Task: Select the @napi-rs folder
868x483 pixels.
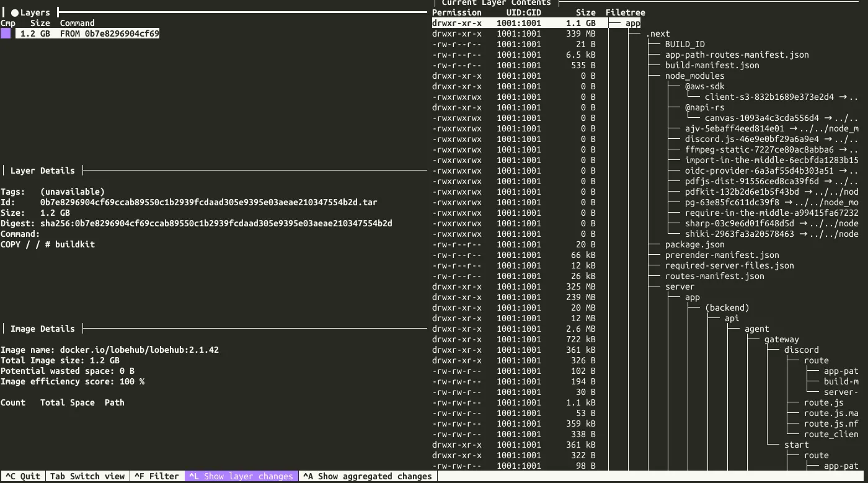Action: (x=704, y=107)
